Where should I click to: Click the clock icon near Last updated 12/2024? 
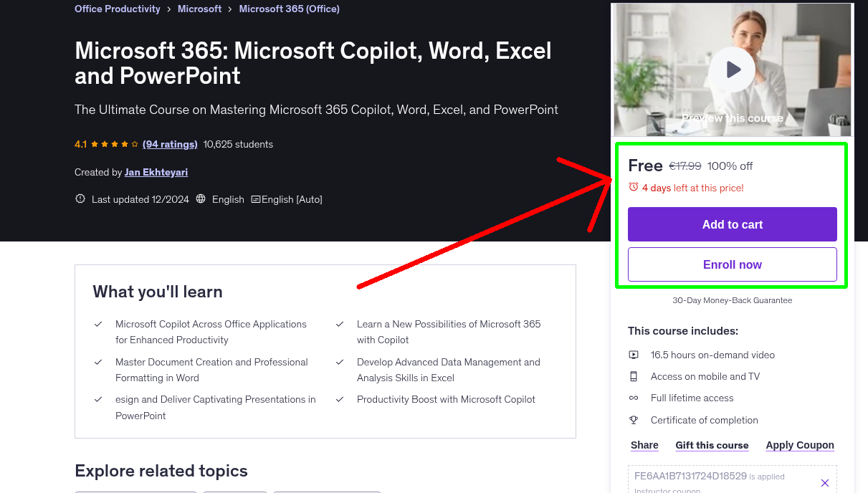(x=80, y=198)
